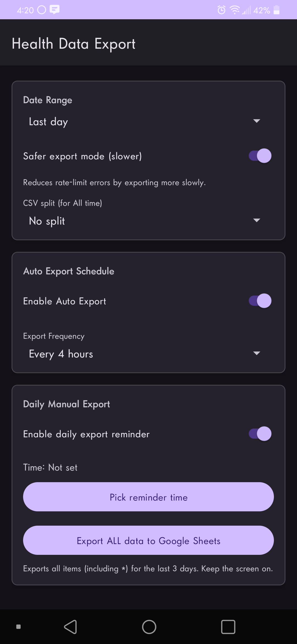Turn off Enable Auto Export toggle
This screenshot has height=644, width=297.
point(260,301)
